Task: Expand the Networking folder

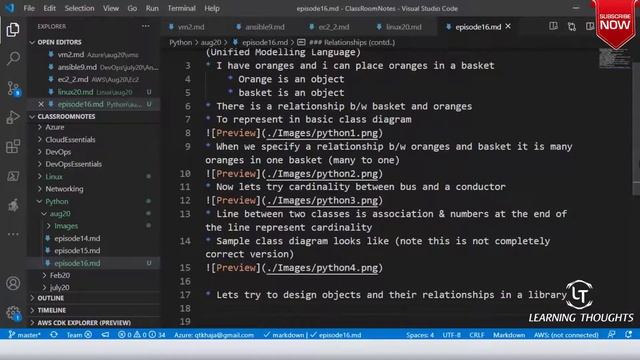Action: coord(64,189)
